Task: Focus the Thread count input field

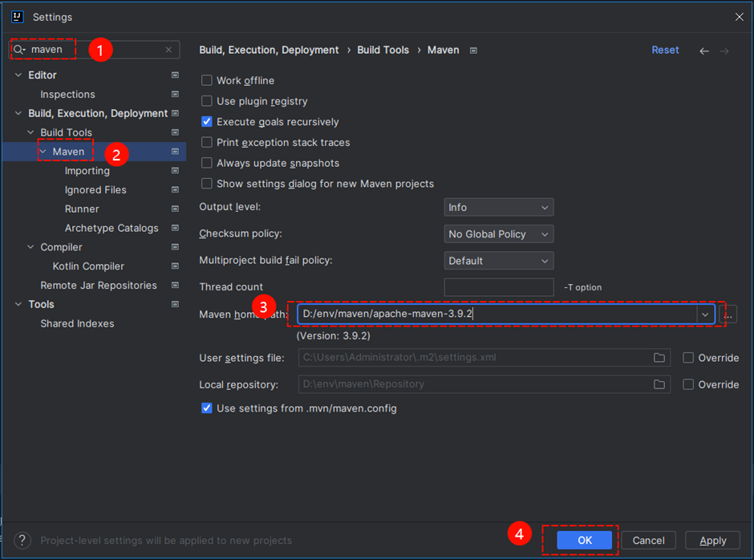Action: (x=499, y=287)
